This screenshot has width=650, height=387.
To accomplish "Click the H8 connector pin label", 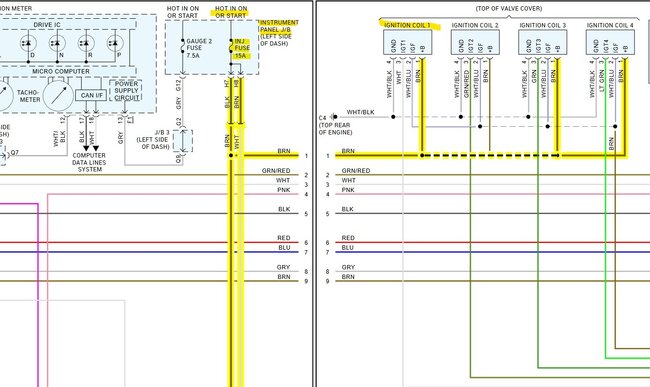I will click(237, 83).
